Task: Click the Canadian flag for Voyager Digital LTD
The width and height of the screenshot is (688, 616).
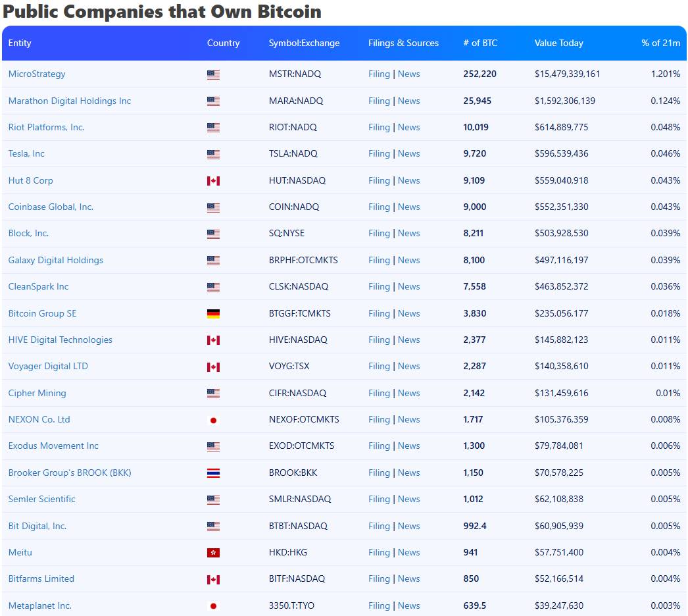Action: pos(213,367)
